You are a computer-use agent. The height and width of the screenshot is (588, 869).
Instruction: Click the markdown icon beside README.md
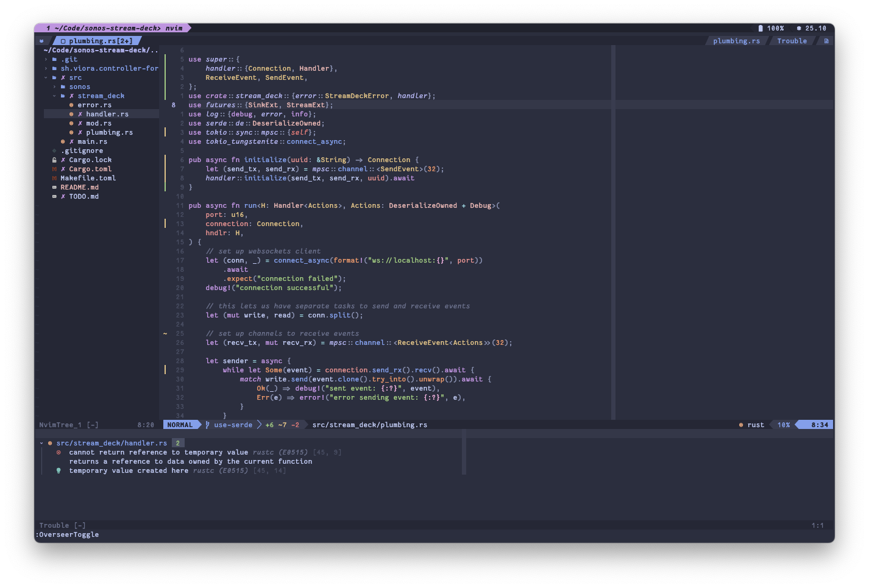pyautogui.click(x=54, y=188)
